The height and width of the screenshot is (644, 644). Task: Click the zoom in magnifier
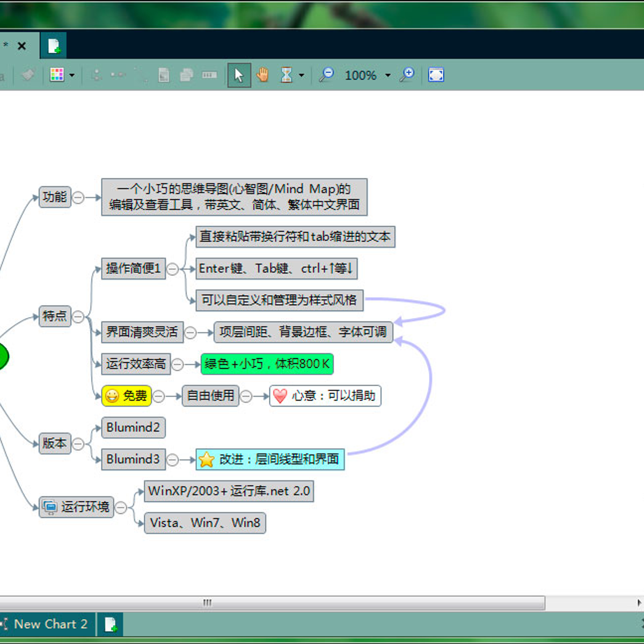407,75
